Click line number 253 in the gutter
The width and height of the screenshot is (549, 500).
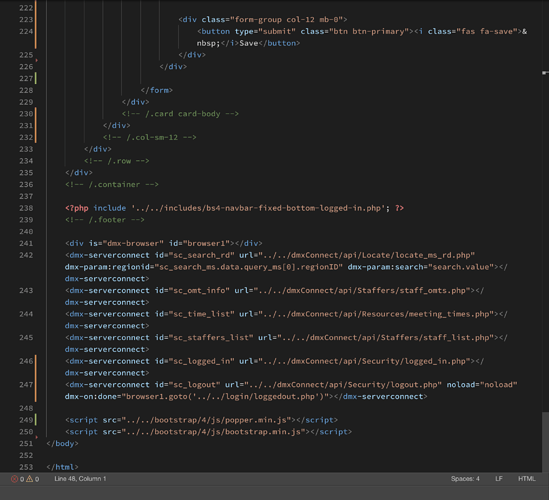click(x=26, y=467)
